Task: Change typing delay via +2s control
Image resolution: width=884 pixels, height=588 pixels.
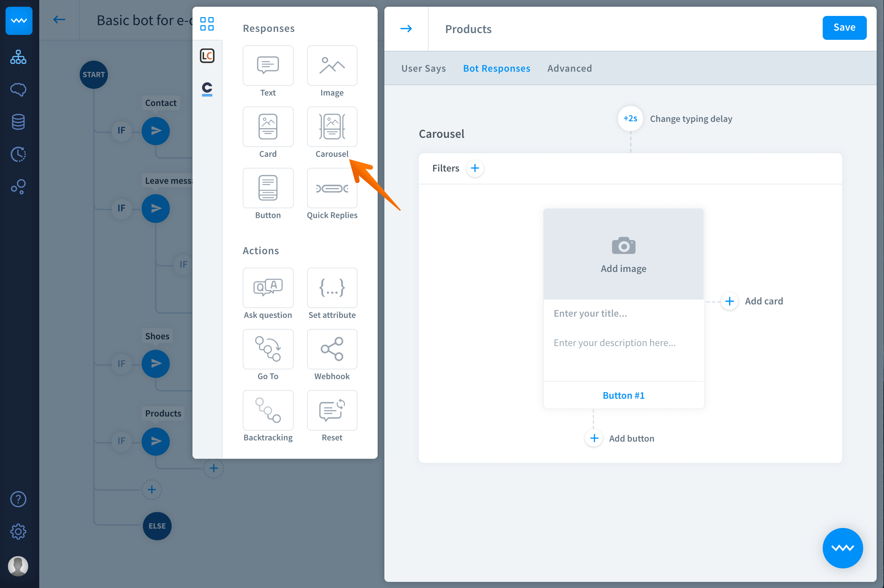Action: 630,119
